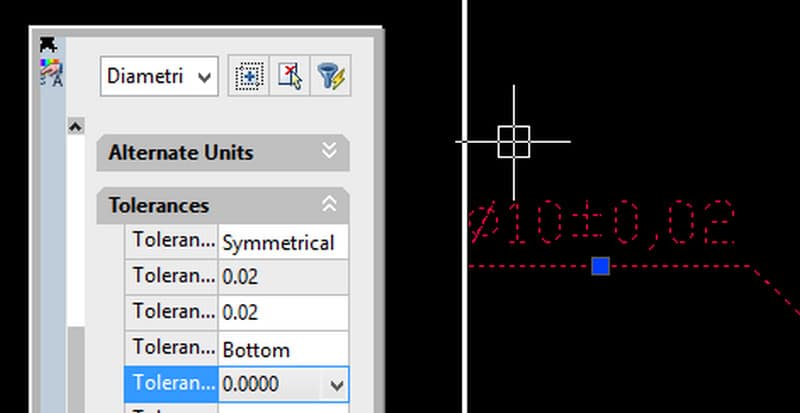Click the properties palette color icon
This screenshot has height=413, width=800.
pos(51,72)
